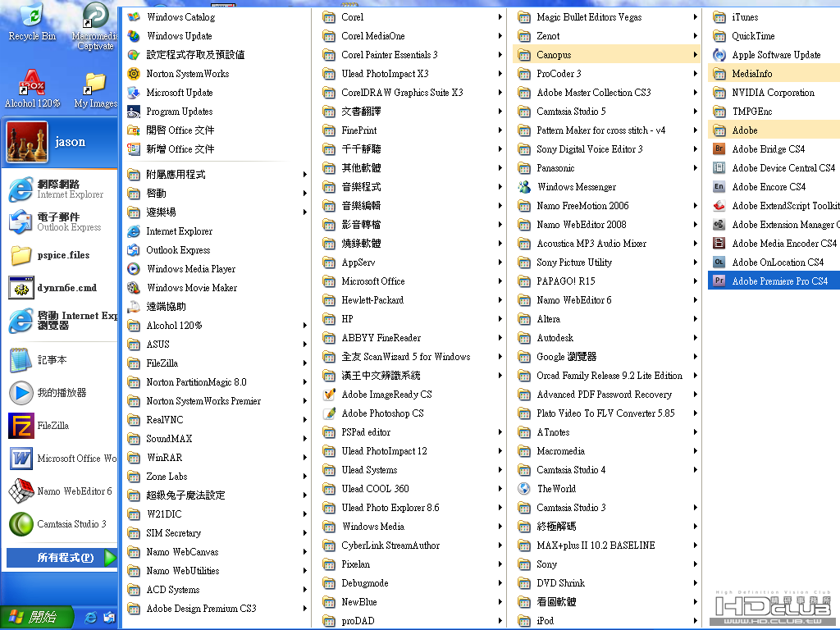Open Adobe ExtendScript Toolkit icon
The height and width of the screenshot is (630, 840).
(719, 206)
